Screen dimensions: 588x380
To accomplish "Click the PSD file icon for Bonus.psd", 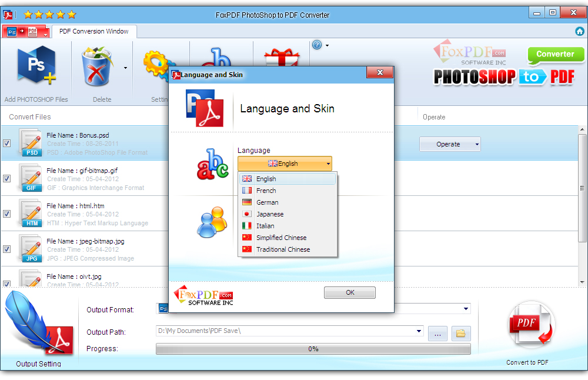I will 31,142.
